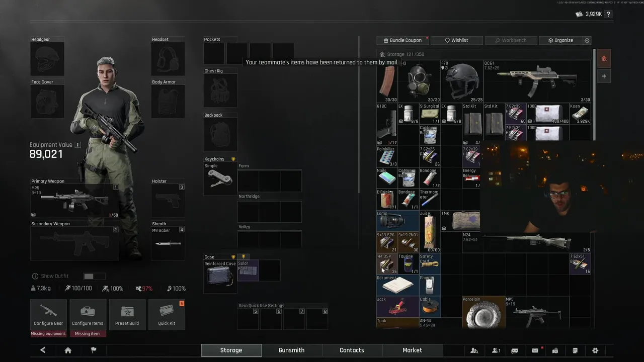Click the empty Body Armor slot
The width and height of the screenshot is (644, 362).
[x=168, y=101]
